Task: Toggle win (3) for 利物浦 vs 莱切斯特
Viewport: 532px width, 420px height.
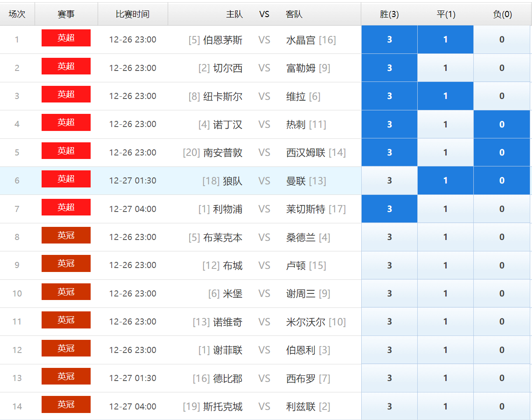Action: point(389,209)
